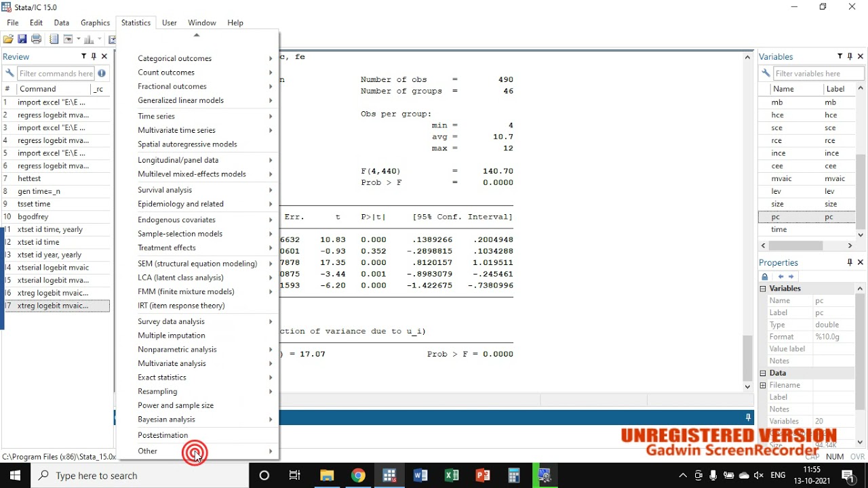
Task: Expand the Filename property row
Action: (763, 385)
